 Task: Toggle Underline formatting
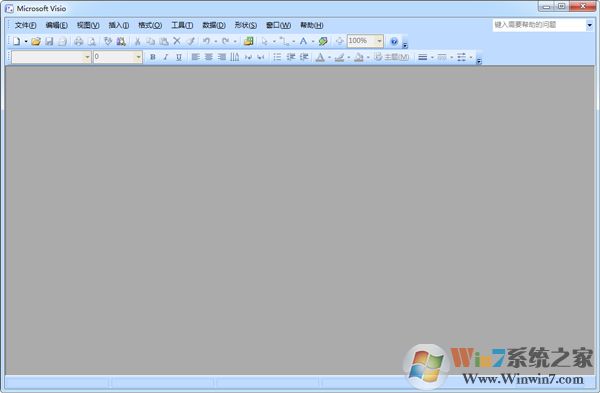[x=179, y=57]
